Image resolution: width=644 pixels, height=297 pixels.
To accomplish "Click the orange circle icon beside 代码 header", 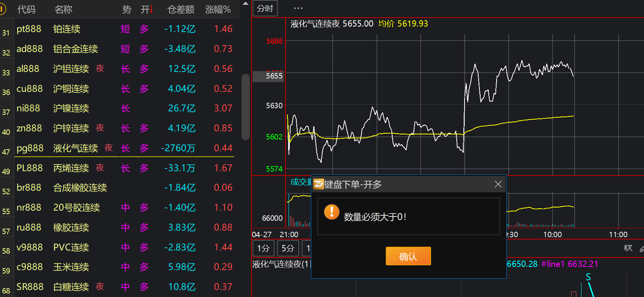I will (2, 9).
